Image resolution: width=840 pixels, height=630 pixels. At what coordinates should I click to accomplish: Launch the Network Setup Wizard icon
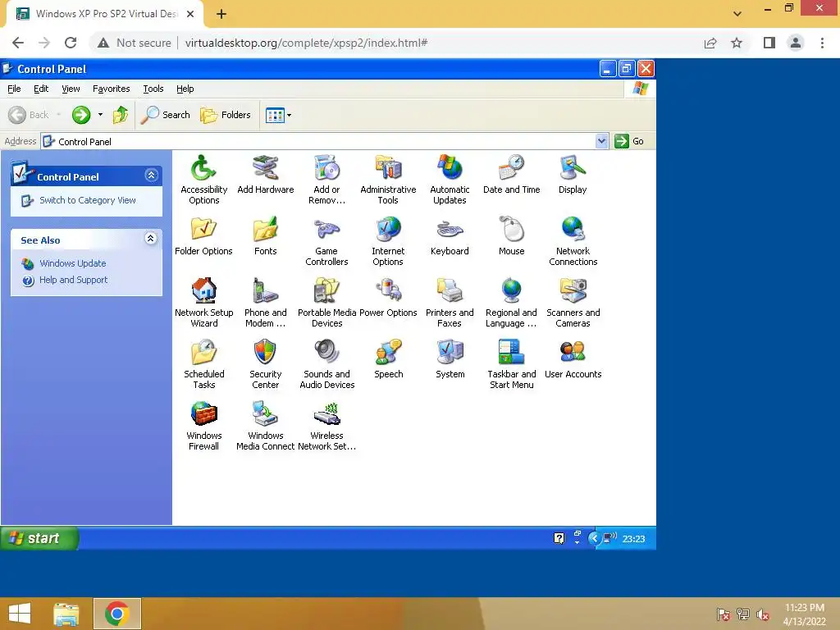pyautogui.click(x=203, y=291)
